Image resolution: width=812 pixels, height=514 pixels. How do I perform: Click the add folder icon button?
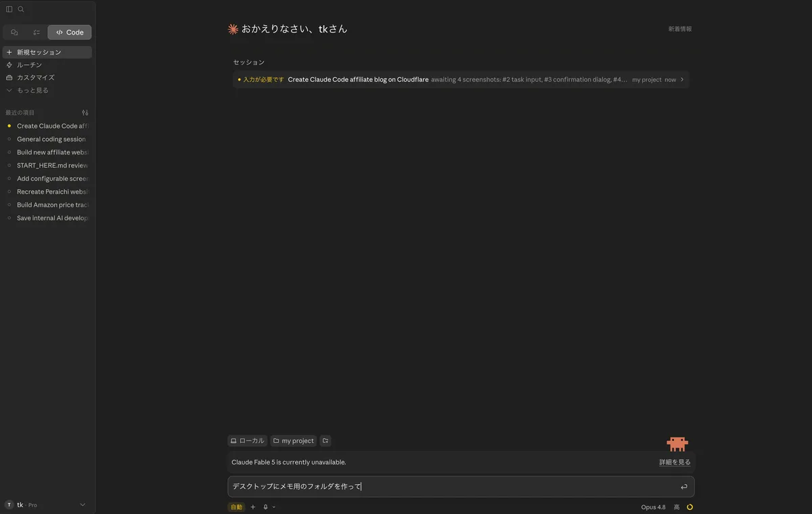tap(325, 441)
